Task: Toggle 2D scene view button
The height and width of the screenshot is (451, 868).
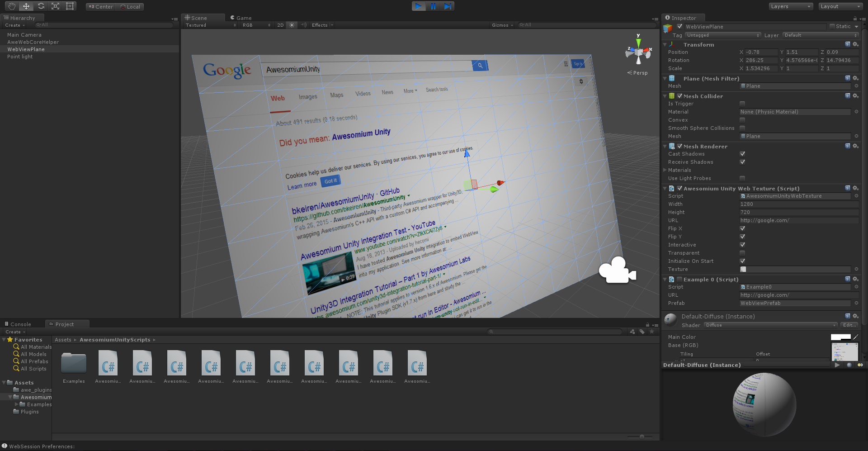Action: (280, 25)
